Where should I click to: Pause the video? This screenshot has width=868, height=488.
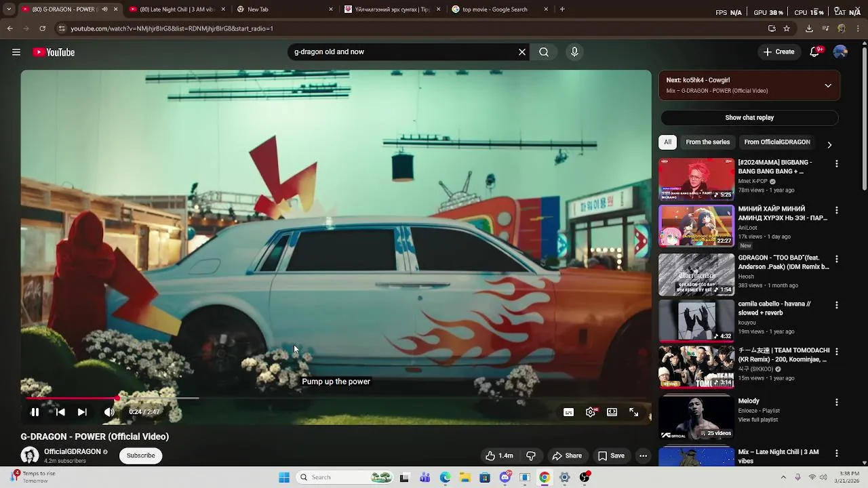(35, 412)
